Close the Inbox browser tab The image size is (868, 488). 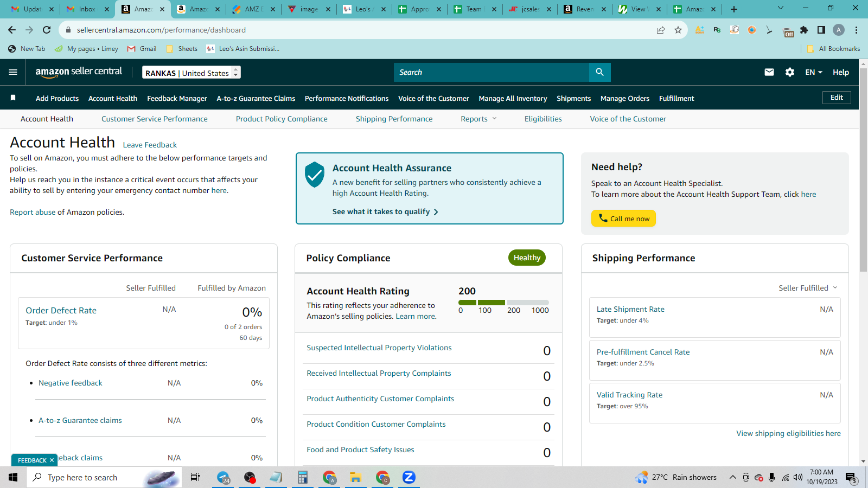[107, 9]
